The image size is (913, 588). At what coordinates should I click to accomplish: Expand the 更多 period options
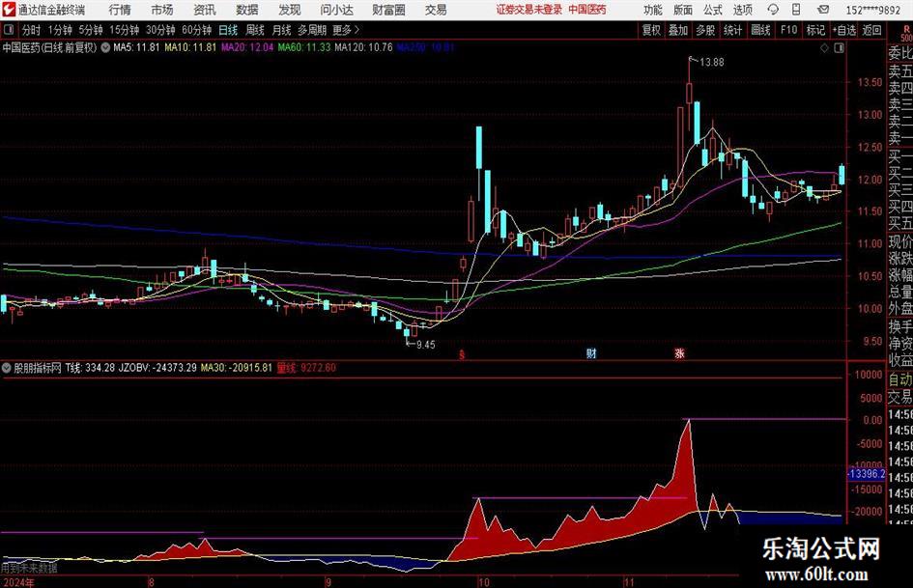coord(346,30)
